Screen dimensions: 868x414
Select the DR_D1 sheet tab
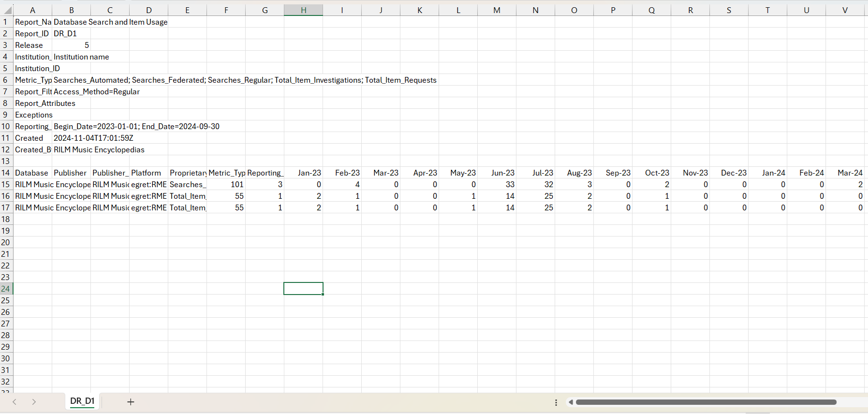pos(82,401)
